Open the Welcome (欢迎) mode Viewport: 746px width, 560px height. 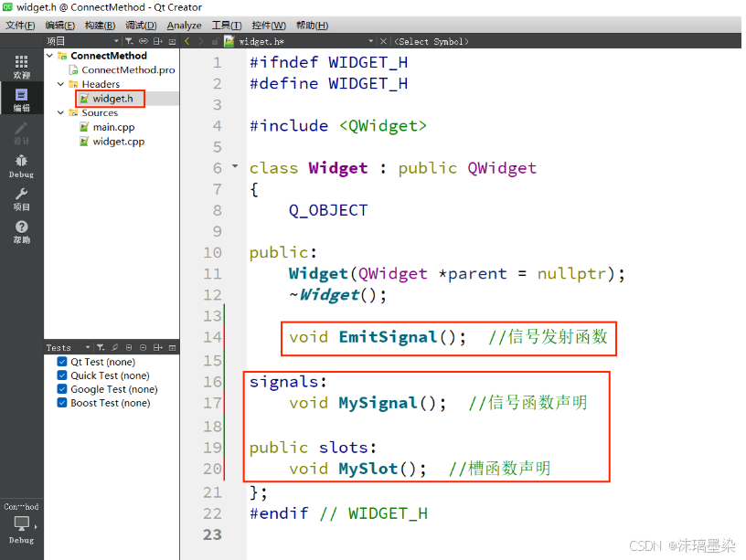[21, 67]
